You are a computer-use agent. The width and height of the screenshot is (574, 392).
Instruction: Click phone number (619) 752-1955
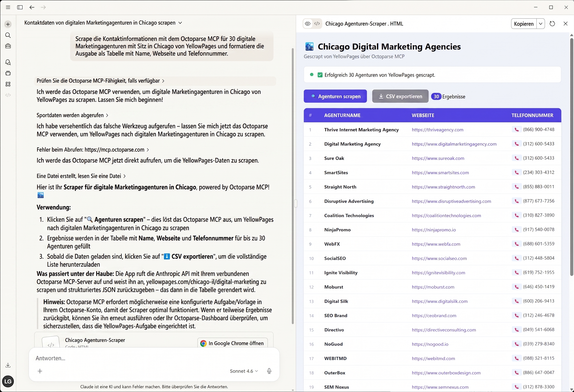pyautogui.click(x=538, y=273)
